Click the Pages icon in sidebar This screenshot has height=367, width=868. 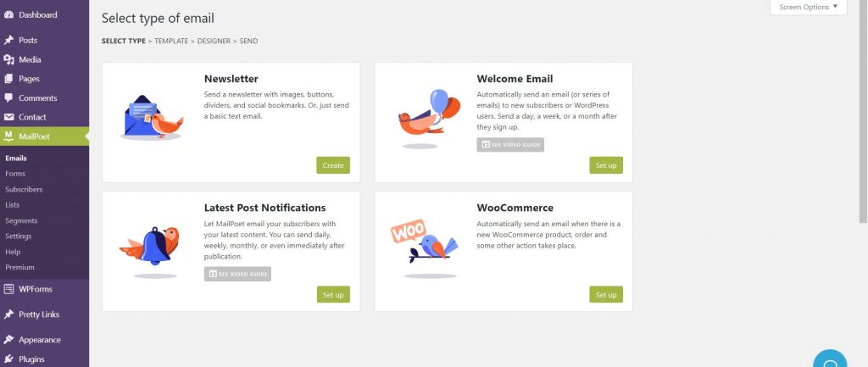tap(8, 79)
